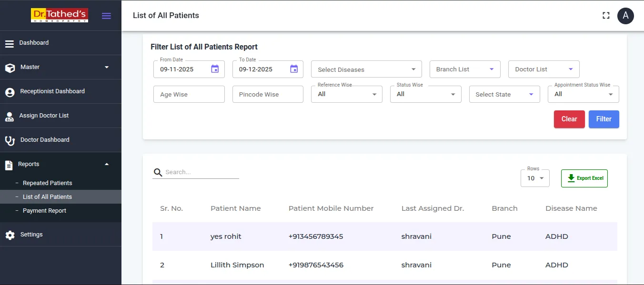
Task: Change the Rows per page dropdown
Action: (x=535, y=178)
